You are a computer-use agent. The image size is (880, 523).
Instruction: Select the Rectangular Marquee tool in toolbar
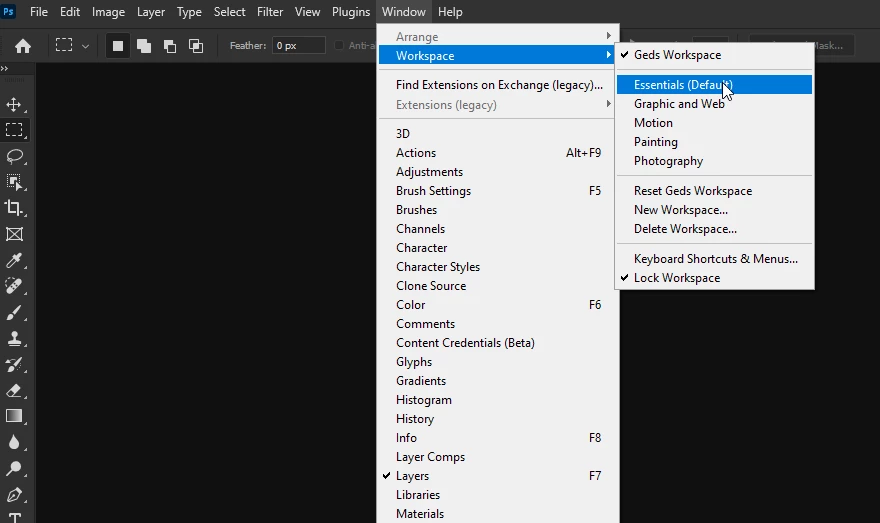(14, 130)
